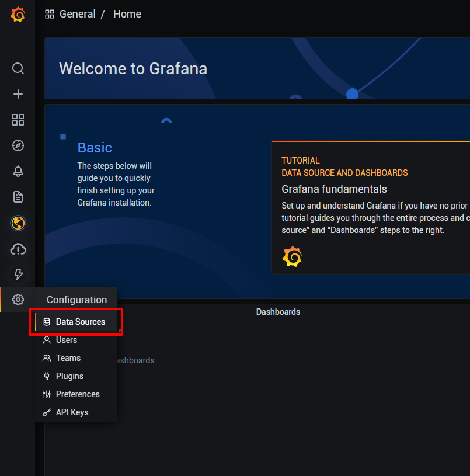Select Preferences in Configuration menu
Screen dimensions: 470x476
point(76,394)
